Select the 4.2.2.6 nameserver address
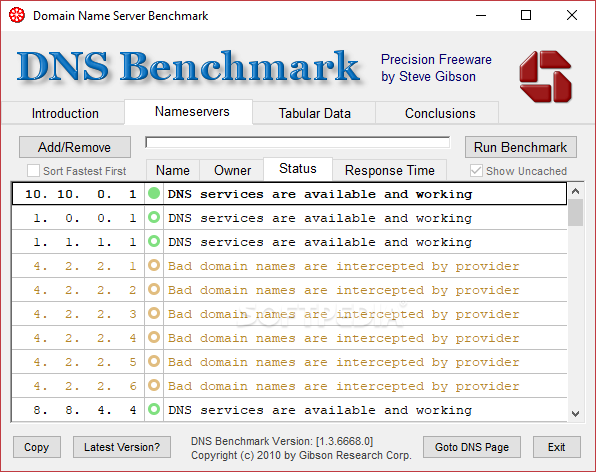Screen dimensions: 596x472 [84, 386]
